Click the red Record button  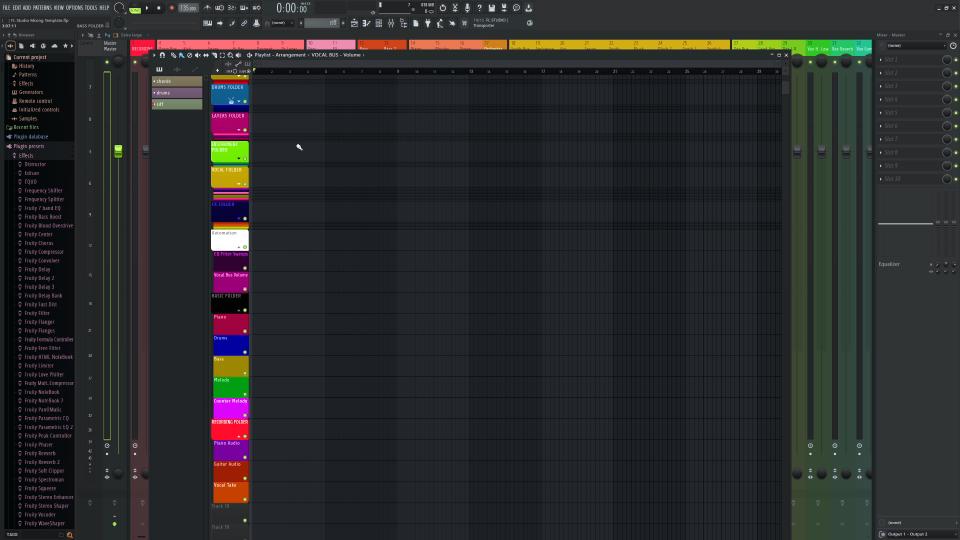coord(171,8)
